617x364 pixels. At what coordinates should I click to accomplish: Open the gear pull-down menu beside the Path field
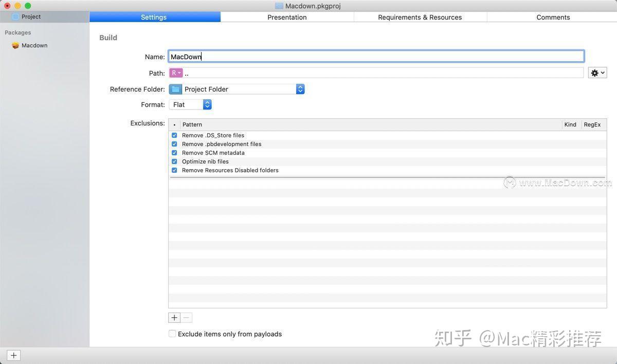pyautogui.click(x=596, y=72)
